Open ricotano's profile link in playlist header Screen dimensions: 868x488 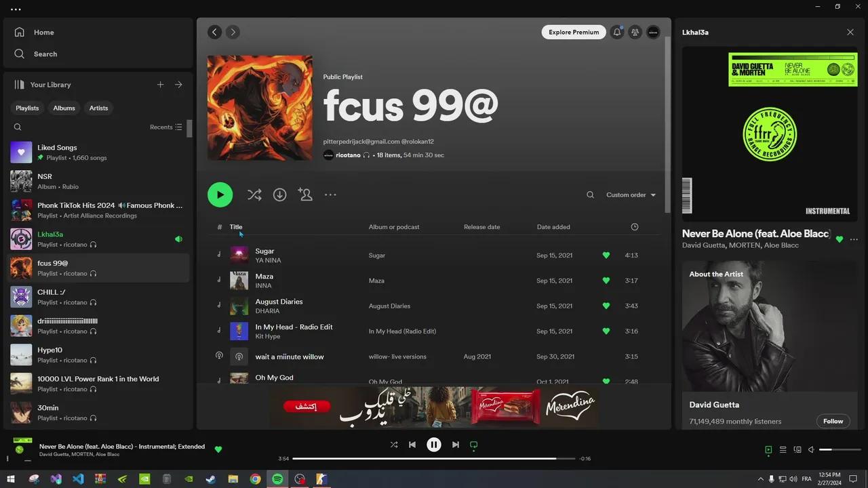point(348,155)
